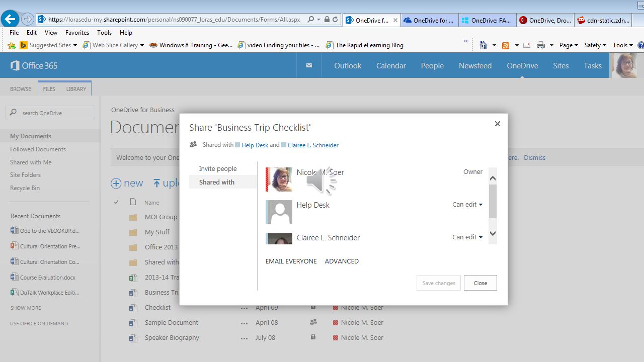Go to Outlook in Office 365 nav
This screenshot has width=644, height=362.
(348, 65)
